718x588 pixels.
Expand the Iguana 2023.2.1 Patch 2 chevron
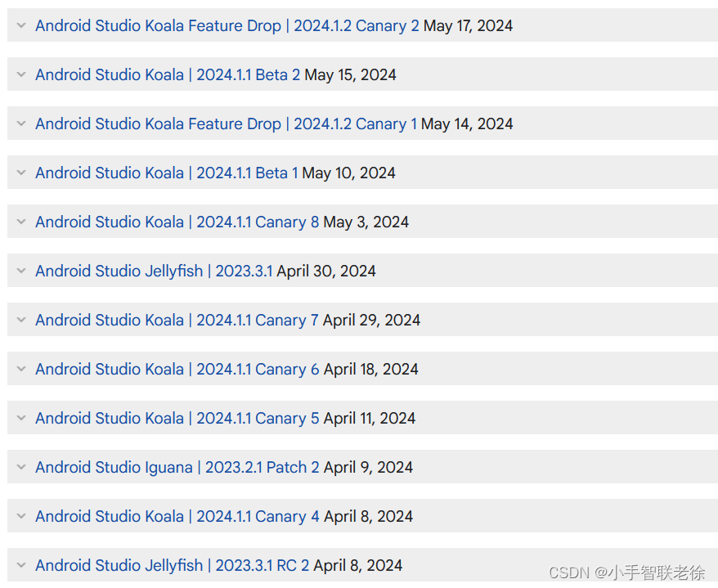pos(21,466)
